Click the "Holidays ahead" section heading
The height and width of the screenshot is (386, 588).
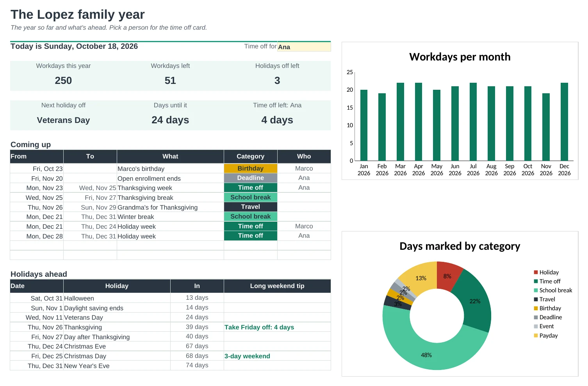click(x=39, y=274)
